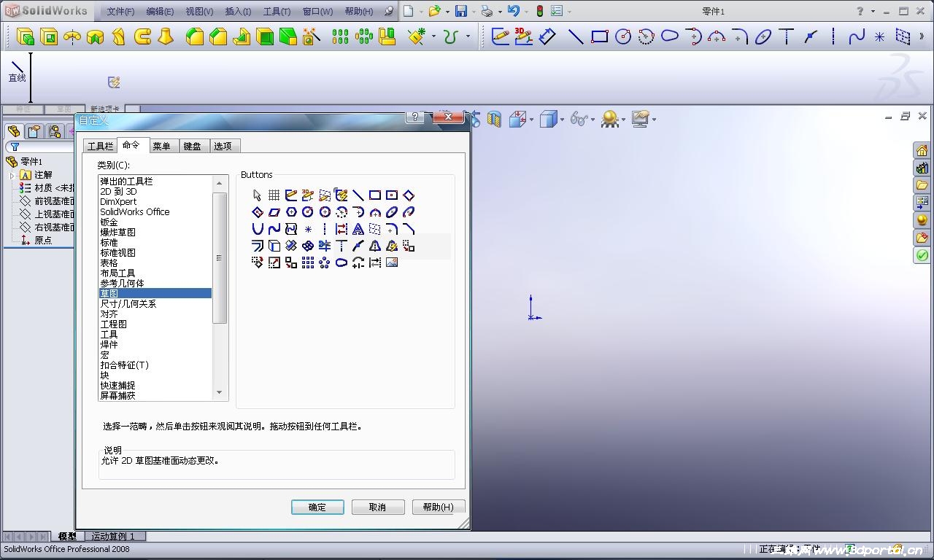Click the Grid icon in Buttons panel

(x=274, y=195)
